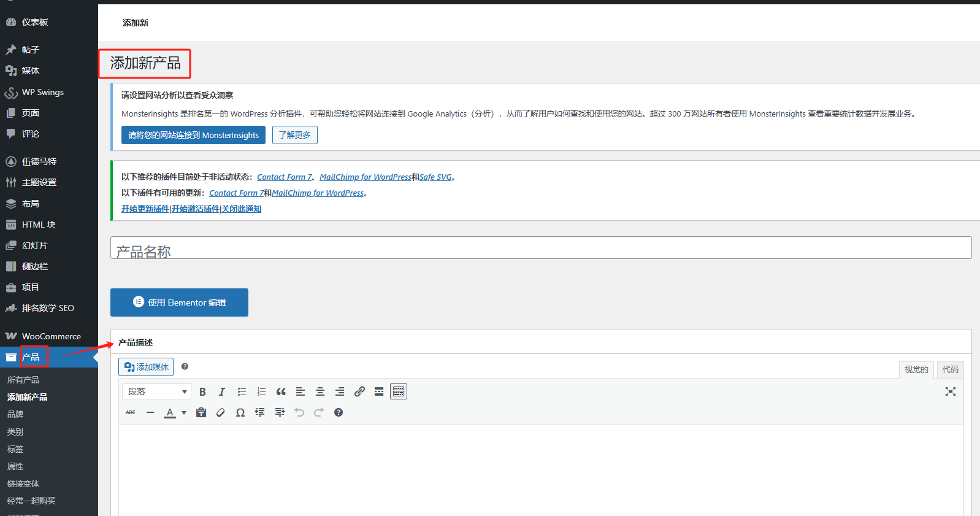Switch to the 代码 editor tab
The image size is (980, 516).
point(951,369)
